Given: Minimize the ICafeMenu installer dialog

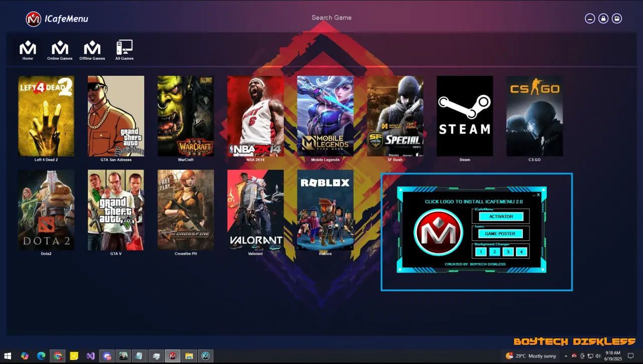Looking at the screenshot, I should pos(533,195).
